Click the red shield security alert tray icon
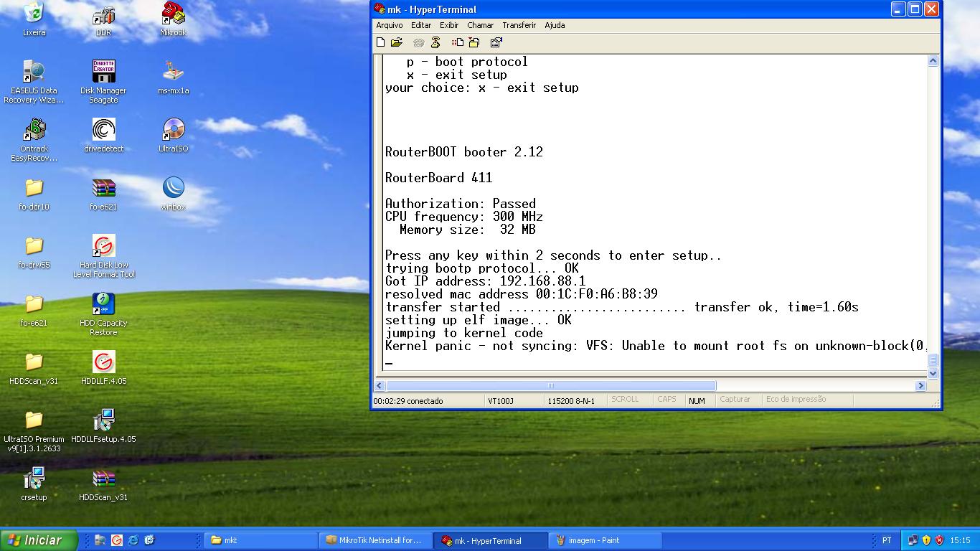980x551 pixels. (x=939, y=540)
